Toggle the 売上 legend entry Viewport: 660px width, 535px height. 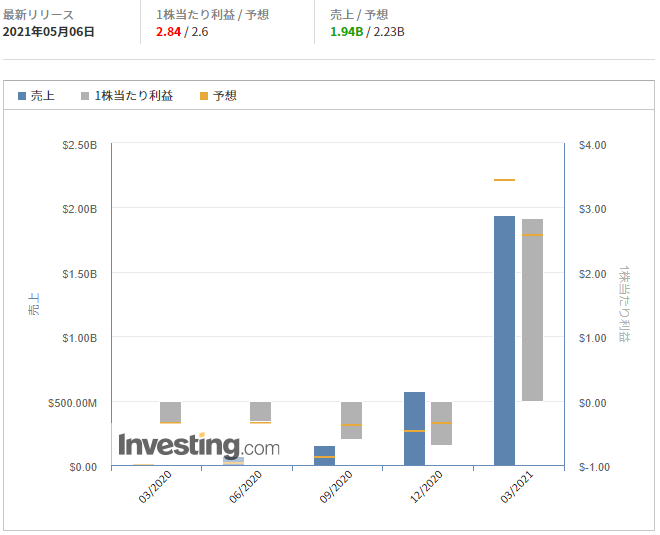pyautogui.click(x=36, y=96)
